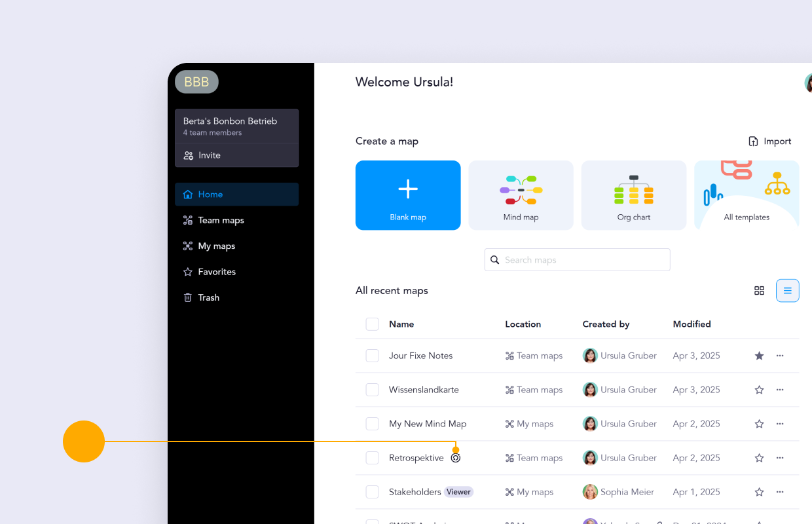Open more options for Stakeholders

click(x=780, y=492)
